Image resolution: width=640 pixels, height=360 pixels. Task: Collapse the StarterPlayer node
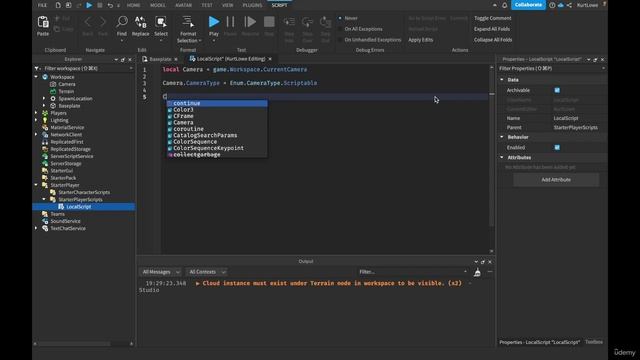coord(36,185)
